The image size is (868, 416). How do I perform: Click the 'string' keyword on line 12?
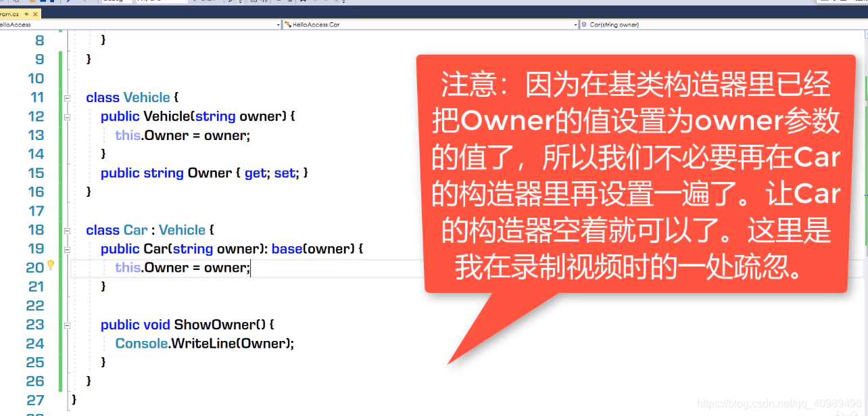point(215,116)
